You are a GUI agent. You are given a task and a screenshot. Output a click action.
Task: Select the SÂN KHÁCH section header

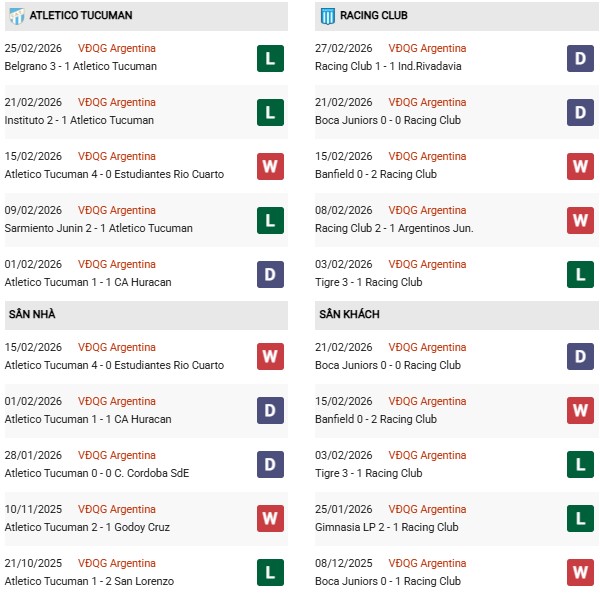click(x=349, y=314)
